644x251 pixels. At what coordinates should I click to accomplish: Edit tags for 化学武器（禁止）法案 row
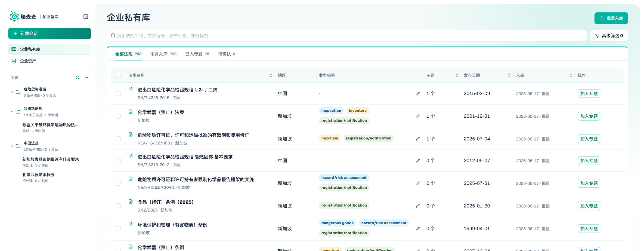point(418,116)
